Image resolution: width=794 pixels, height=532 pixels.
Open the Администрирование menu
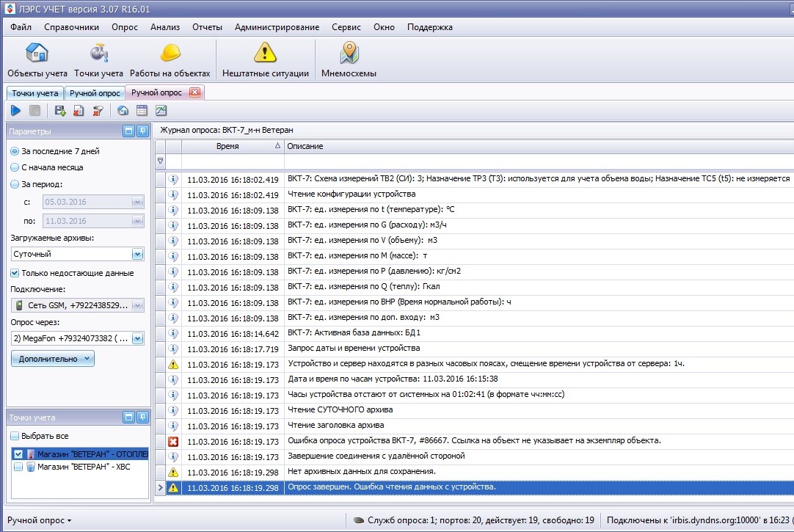277,27
